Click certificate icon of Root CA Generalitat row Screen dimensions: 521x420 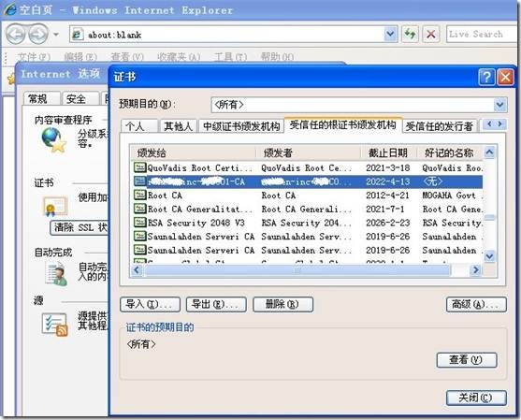[140, 209]
